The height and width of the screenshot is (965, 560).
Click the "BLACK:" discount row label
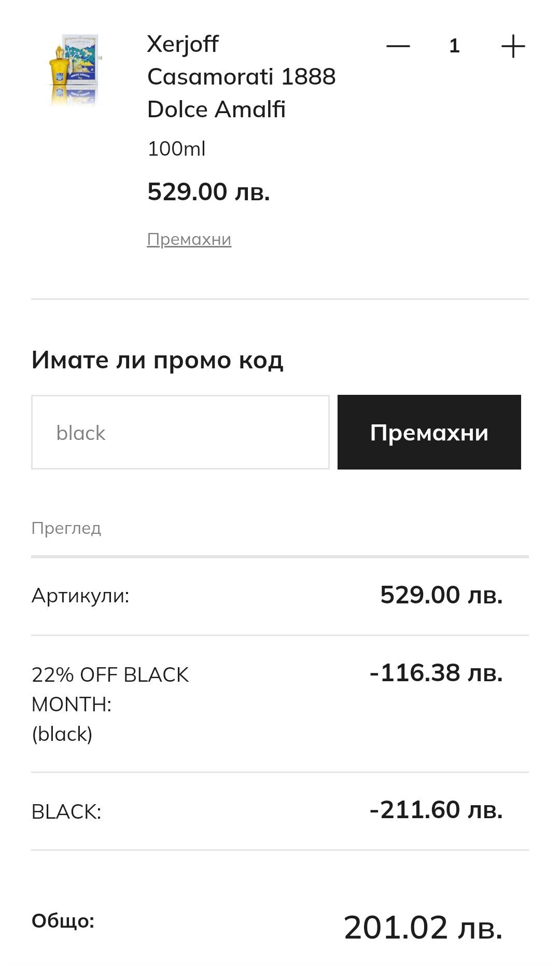66,812
